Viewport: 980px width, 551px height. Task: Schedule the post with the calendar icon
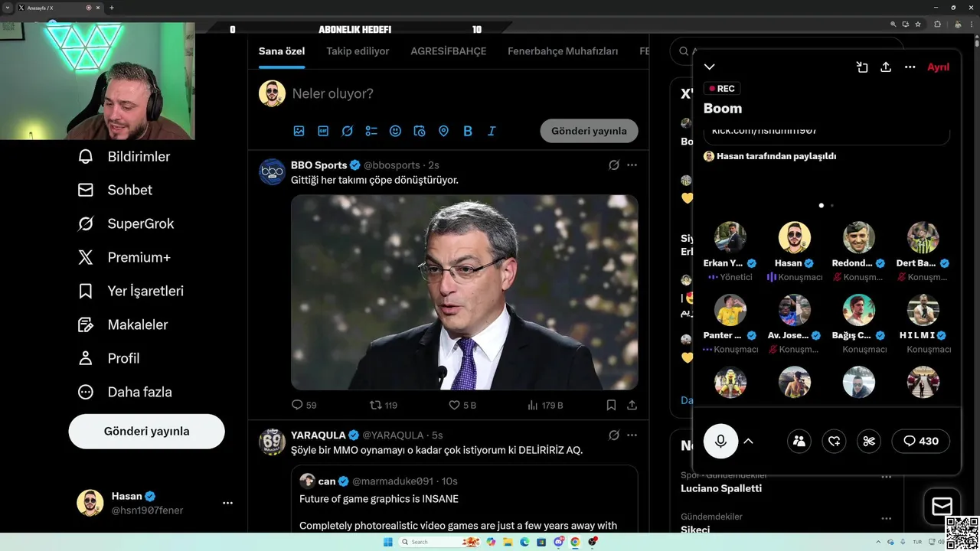click(420, 131)
